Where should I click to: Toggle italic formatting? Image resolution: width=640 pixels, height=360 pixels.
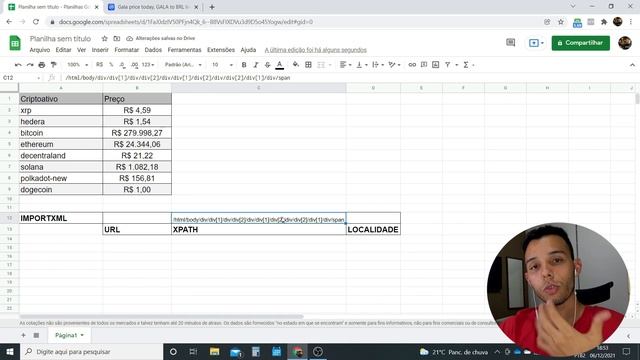(256, 65)
